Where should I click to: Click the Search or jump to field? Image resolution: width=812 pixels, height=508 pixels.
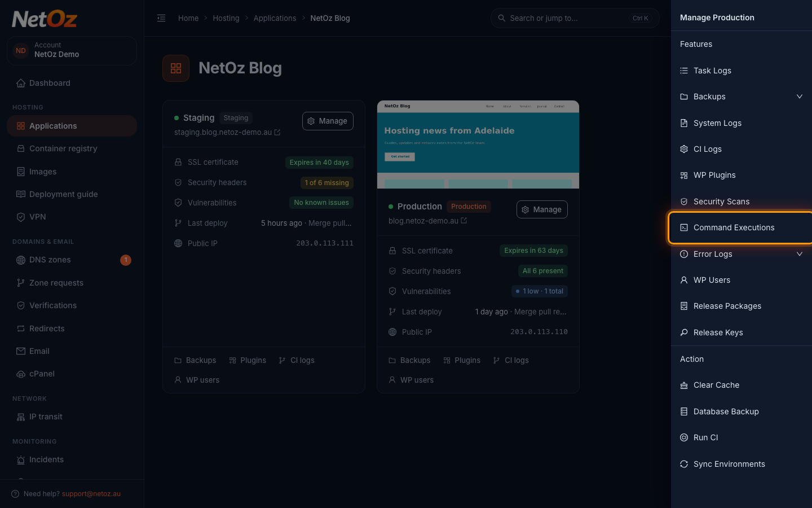click(x=575, y=18)
